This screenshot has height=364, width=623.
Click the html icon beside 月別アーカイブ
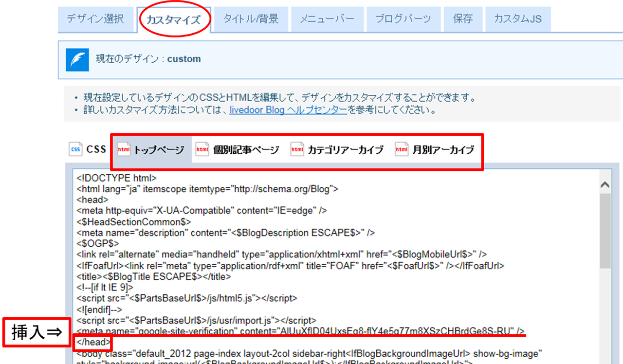[402, 150]
